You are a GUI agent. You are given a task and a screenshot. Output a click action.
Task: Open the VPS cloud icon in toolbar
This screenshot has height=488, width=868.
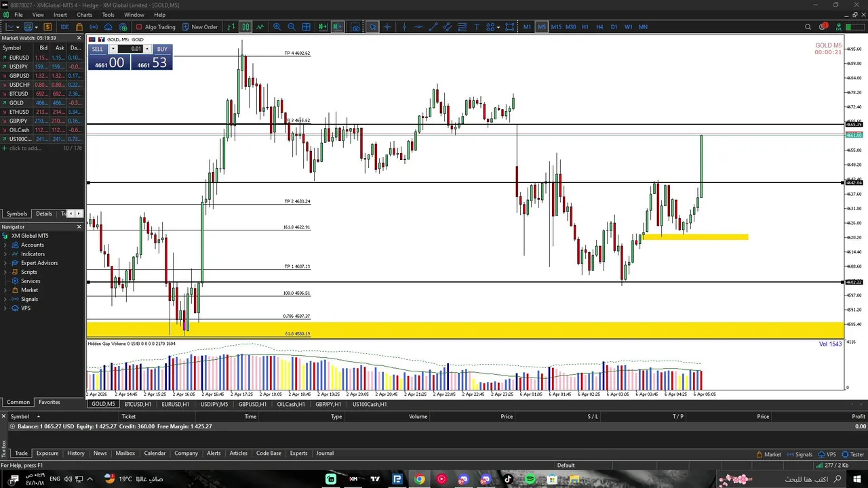(x=108, y=27)
